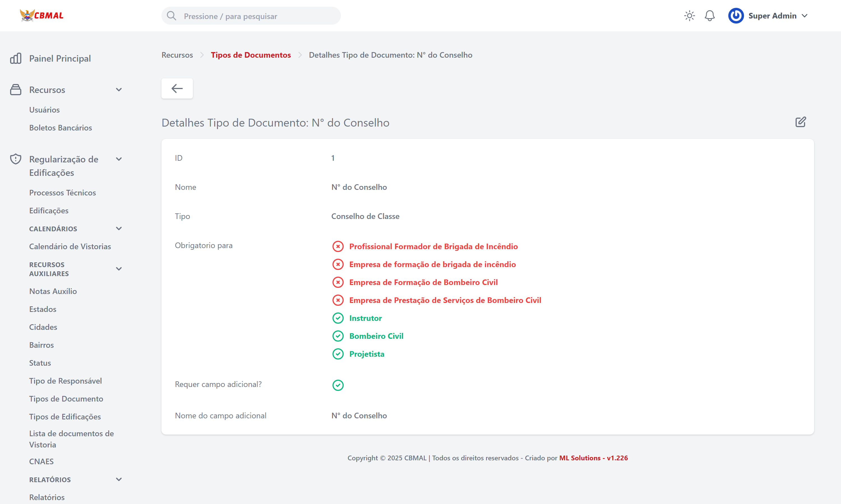The height and width of the screenshot is (504, 841).
Task: Click the Painel Principal chart icon
Action: point(16,59)
